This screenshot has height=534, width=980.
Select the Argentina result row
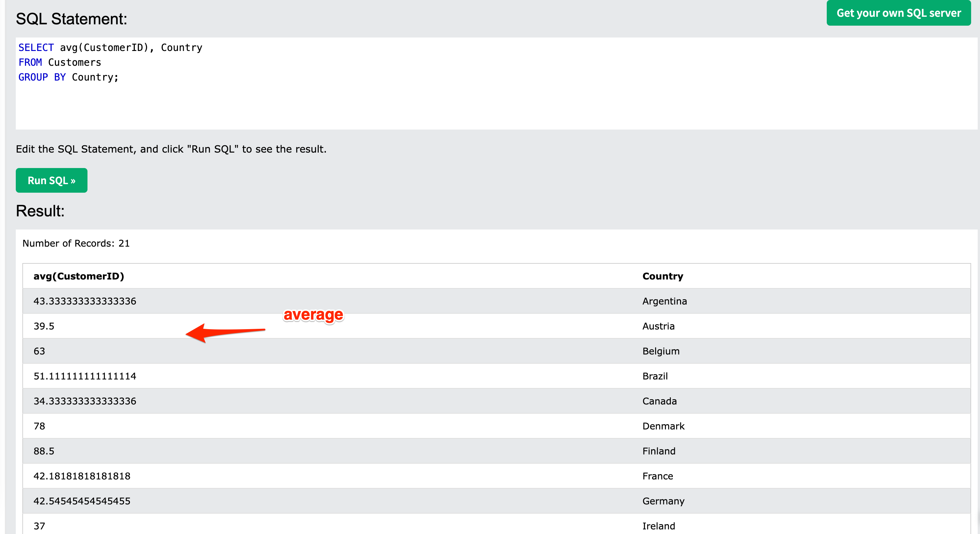[495, 301]
